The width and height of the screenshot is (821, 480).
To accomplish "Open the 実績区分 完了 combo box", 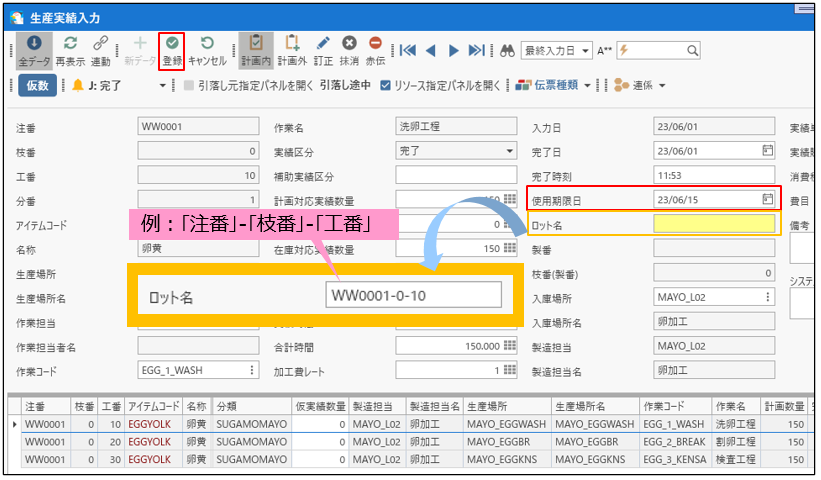I will click(456, 151).
